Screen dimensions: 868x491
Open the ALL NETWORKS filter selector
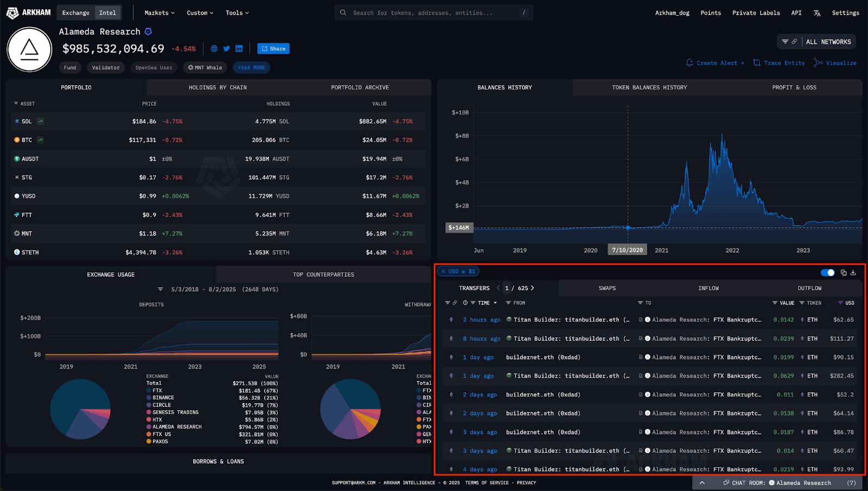[828, 42]
